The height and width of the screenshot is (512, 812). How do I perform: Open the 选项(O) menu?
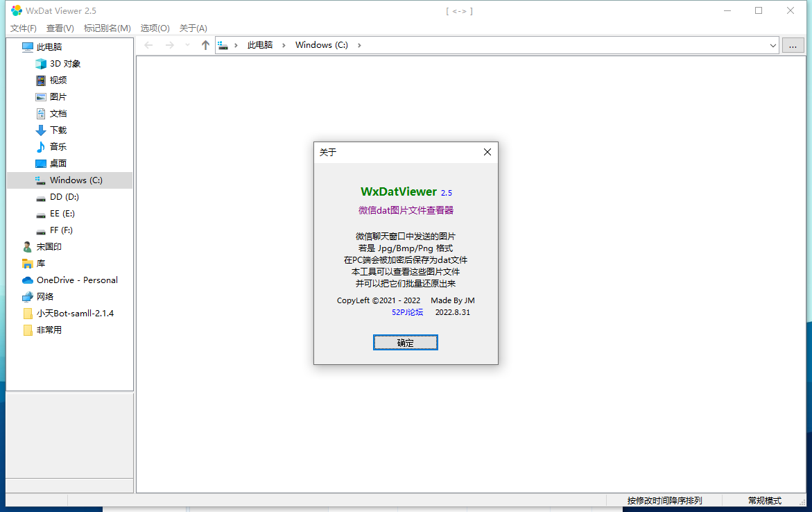coord(155,28)
